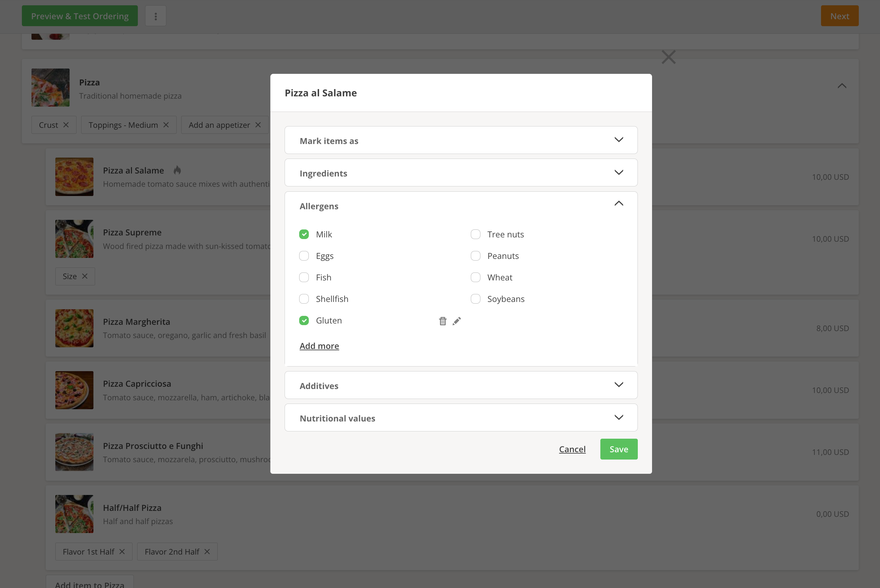Expand the Nutritional values section

461,418
